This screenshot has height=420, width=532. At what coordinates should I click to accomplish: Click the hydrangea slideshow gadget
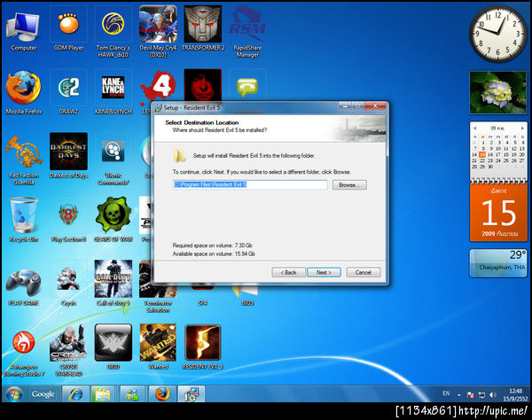(x=497, y=92)
